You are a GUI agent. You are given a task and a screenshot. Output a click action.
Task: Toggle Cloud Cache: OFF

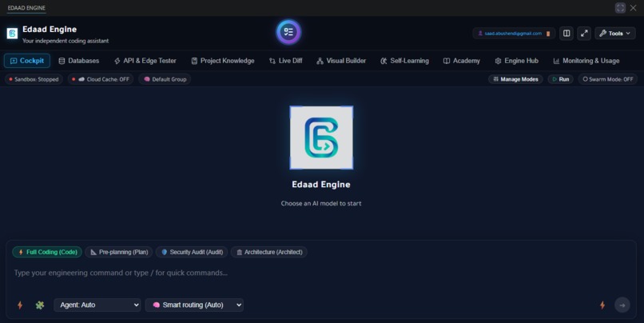101,79
